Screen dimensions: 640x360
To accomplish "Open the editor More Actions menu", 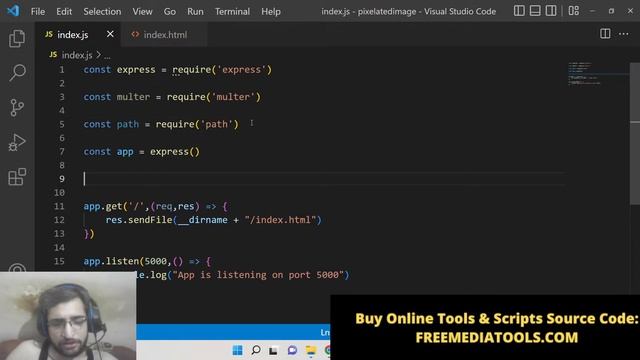I will pos(623,34).
